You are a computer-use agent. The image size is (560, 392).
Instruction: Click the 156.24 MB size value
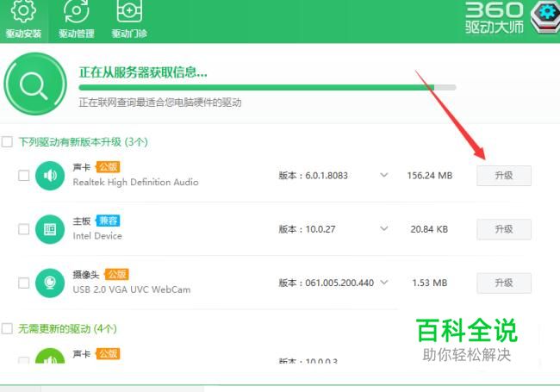(430, 176)
